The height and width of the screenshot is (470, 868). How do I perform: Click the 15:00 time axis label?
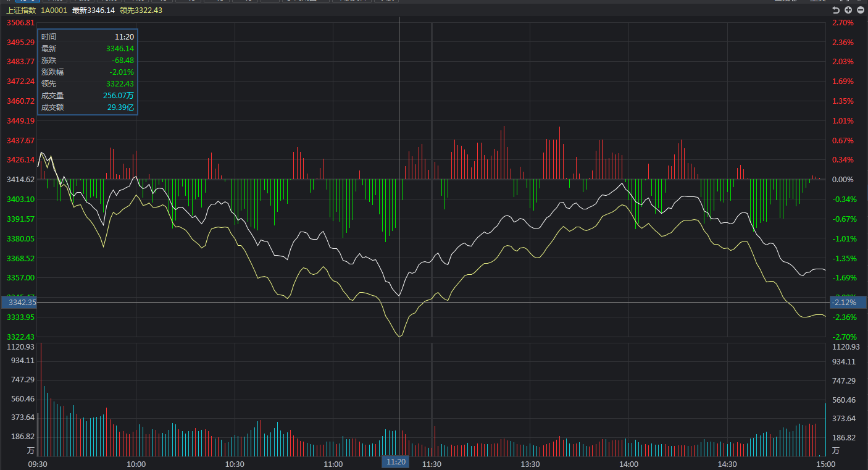[x=825, y=464]
